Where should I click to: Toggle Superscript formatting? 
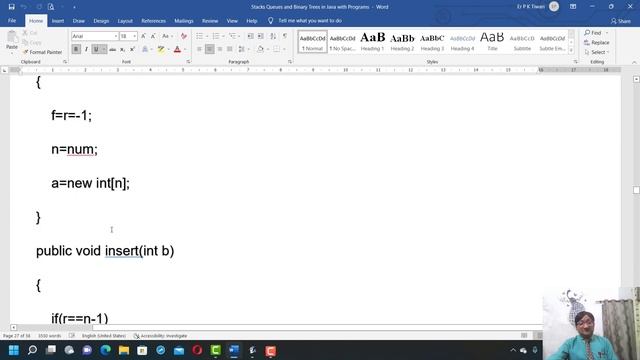[x=132, y=49]
